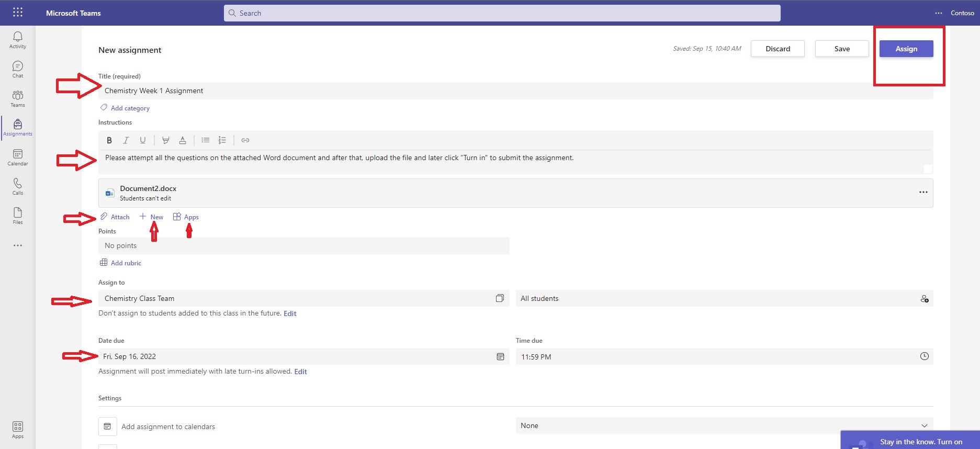Insert a bulleted list
This screenshot has height=449, width=980.
206,140
